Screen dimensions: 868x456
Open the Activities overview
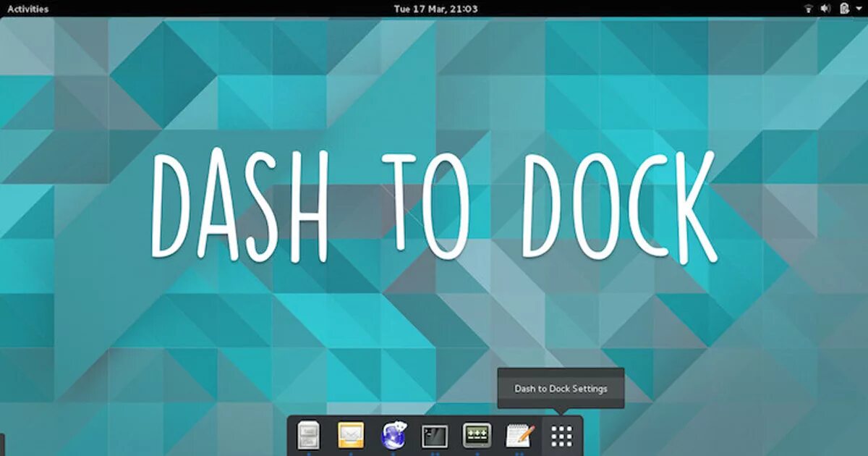click(27, 9)
